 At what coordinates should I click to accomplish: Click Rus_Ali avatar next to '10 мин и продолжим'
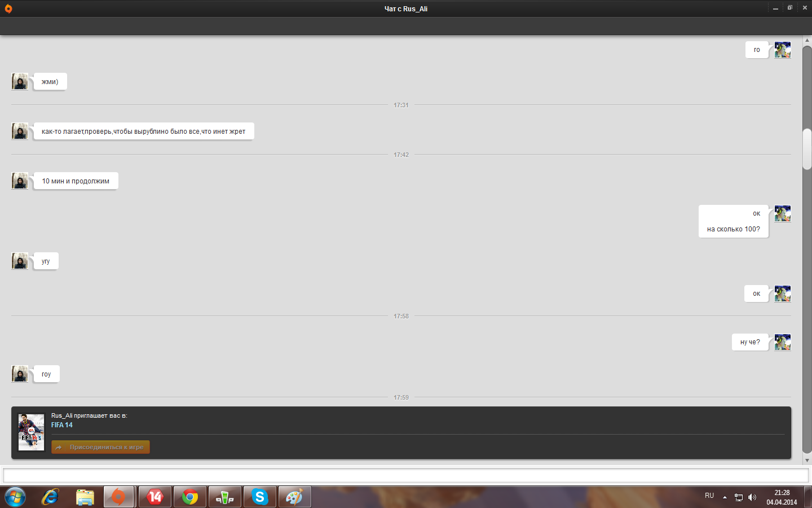20,181
